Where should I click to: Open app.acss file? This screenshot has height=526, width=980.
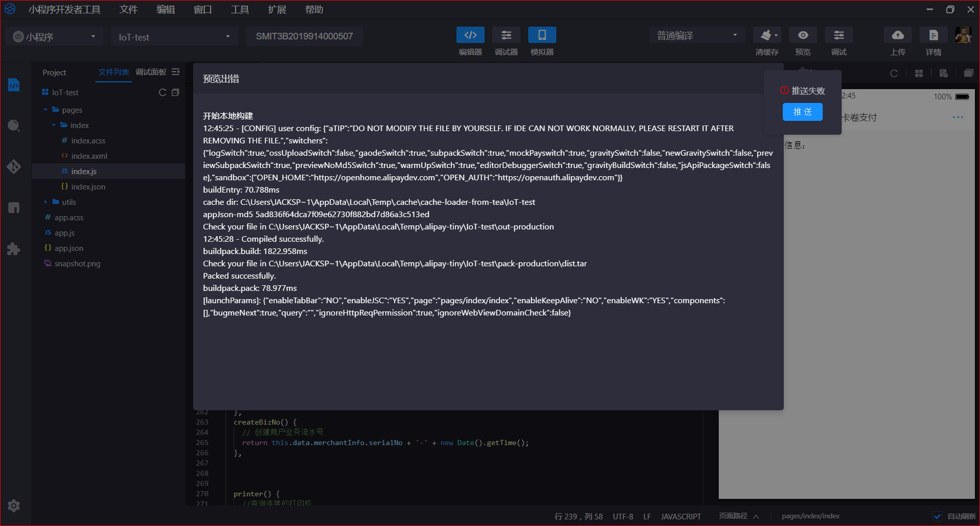(69, 217)
